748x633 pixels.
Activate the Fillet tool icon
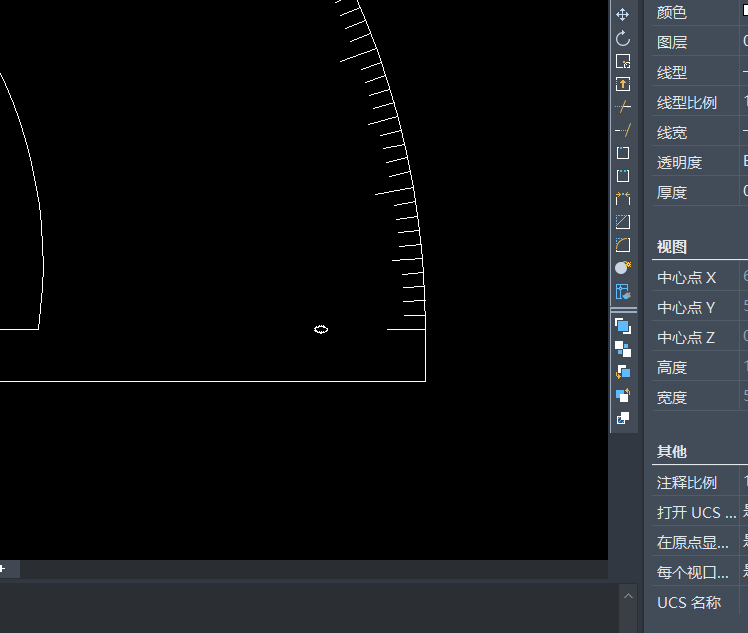[623, 245]
